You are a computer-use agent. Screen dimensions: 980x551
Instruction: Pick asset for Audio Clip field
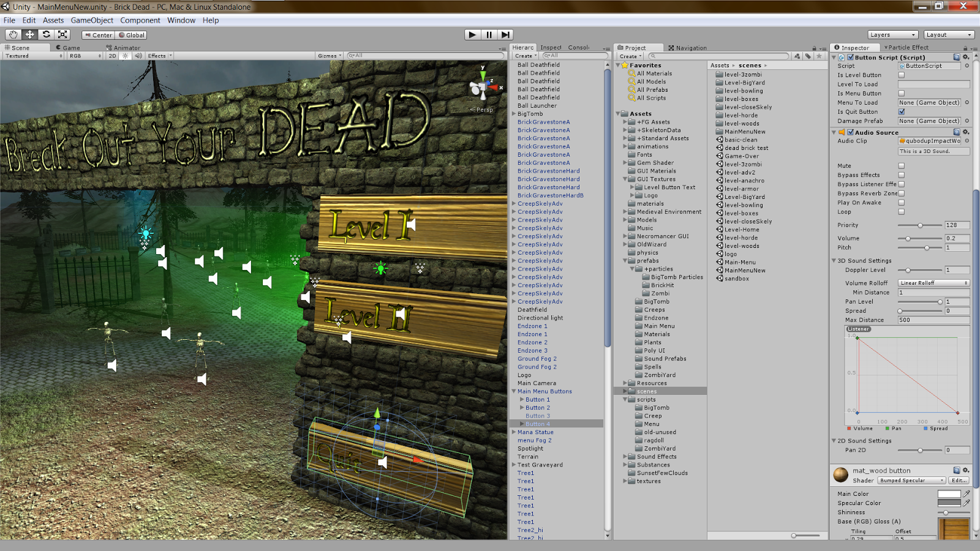967,141
